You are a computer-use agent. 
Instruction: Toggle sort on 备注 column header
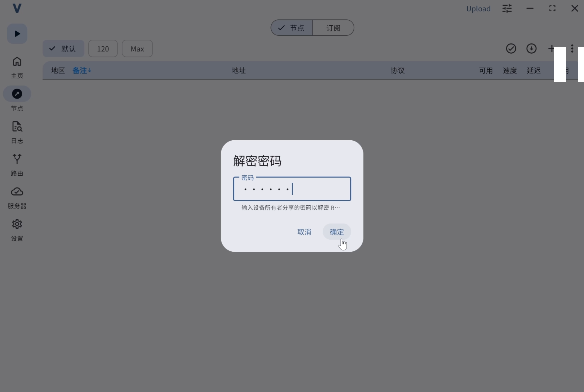[82, 71]
